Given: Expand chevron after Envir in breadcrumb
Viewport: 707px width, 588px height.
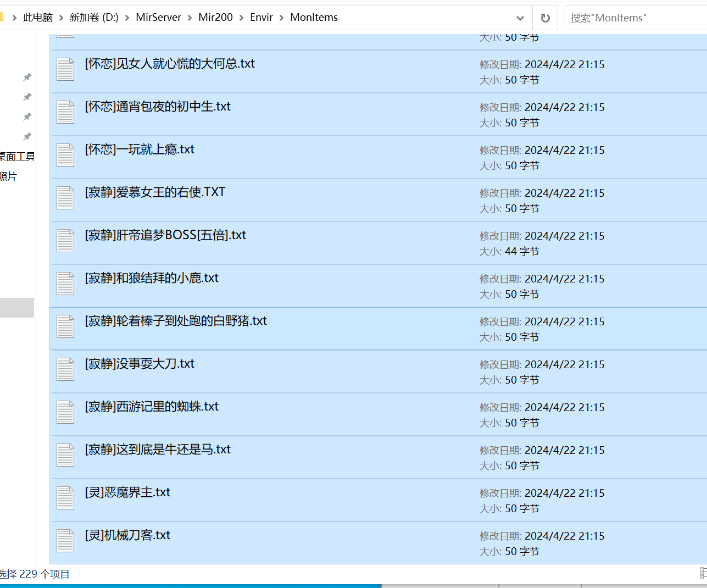Looking at the screenshot, I should (282, 18).
